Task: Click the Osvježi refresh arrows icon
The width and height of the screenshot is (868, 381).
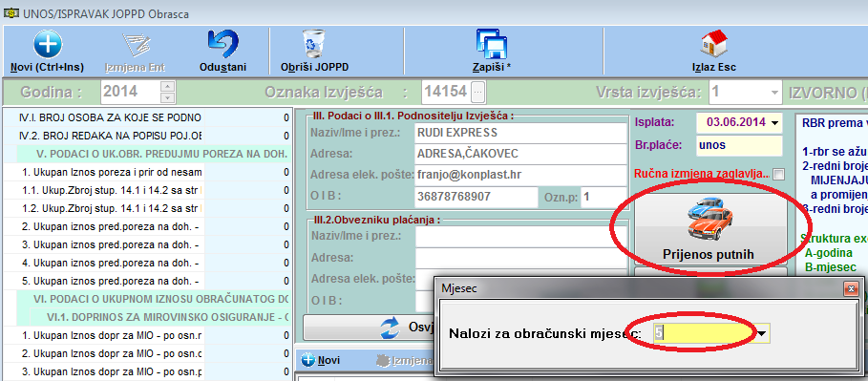Action: click(391, 328)
